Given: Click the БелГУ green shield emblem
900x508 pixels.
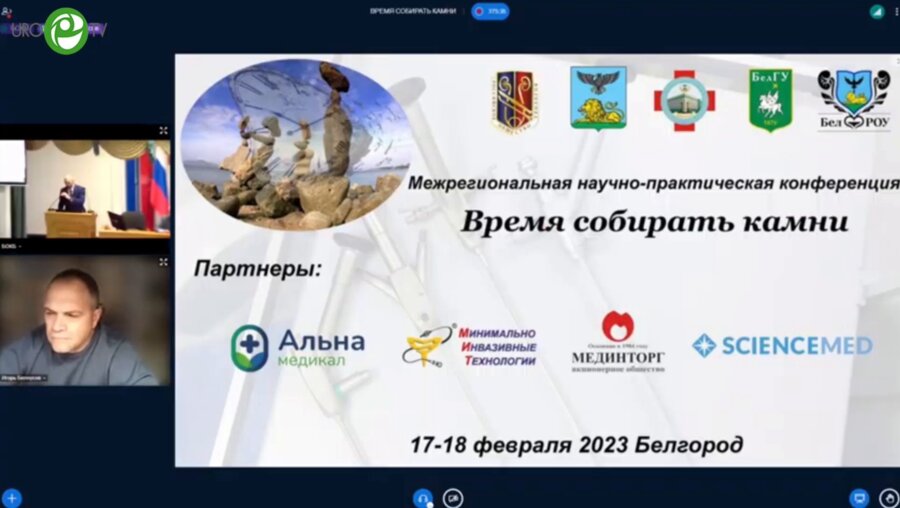Looking at the screenshot, I should click(770, 100).
